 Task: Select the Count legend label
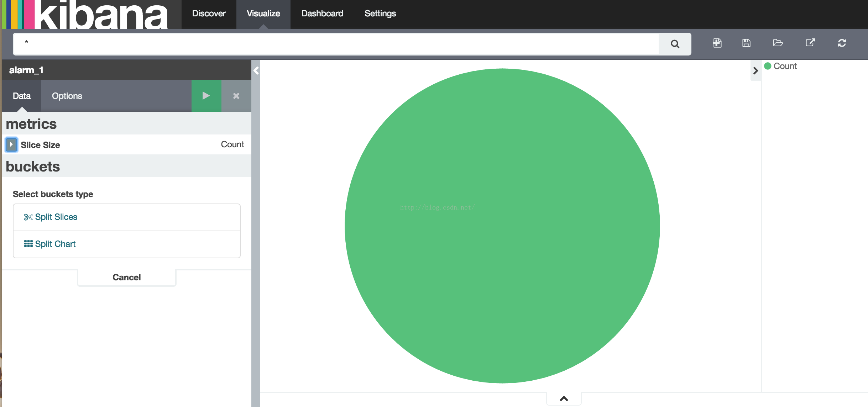click(x=785, y=66)
